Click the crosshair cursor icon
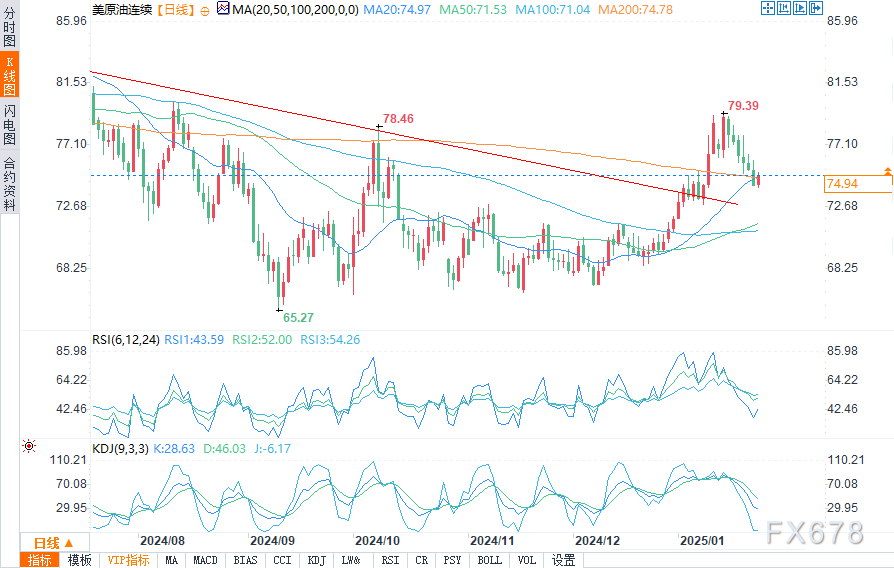 tap(767, 8)
